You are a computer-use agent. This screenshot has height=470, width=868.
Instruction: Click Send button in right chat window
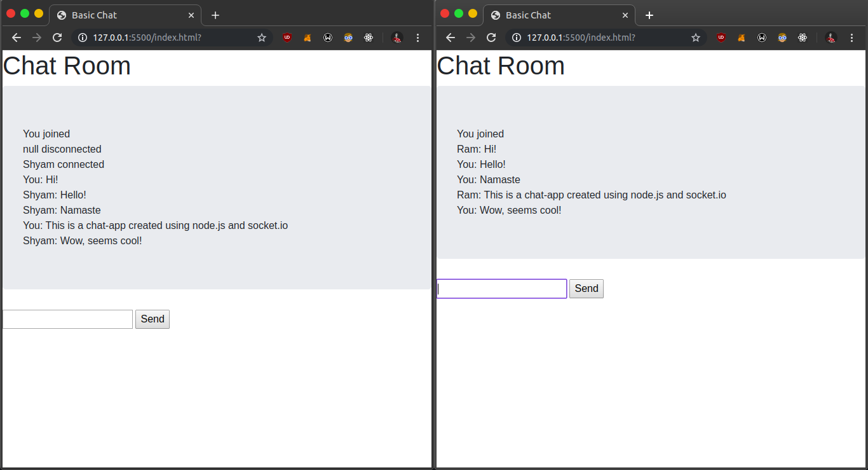pos(586,289)
